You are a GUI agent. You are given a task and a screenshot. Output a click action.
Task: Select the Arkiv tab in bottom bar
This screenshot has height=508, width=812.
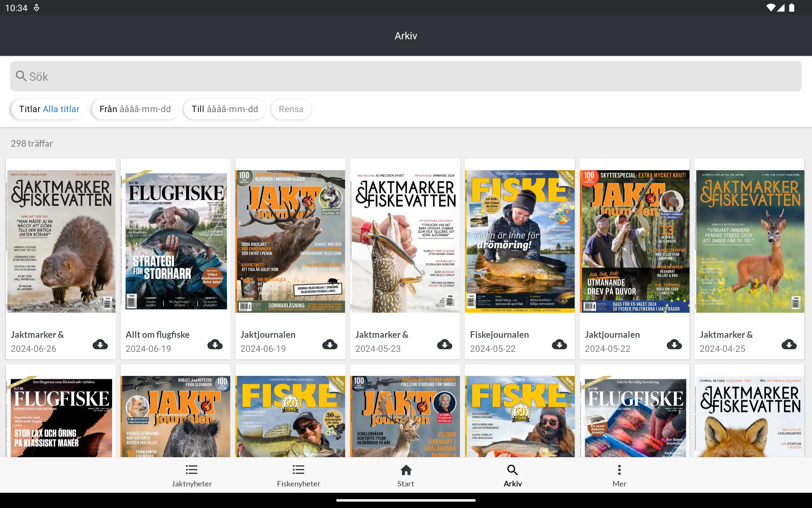point(512,476)
